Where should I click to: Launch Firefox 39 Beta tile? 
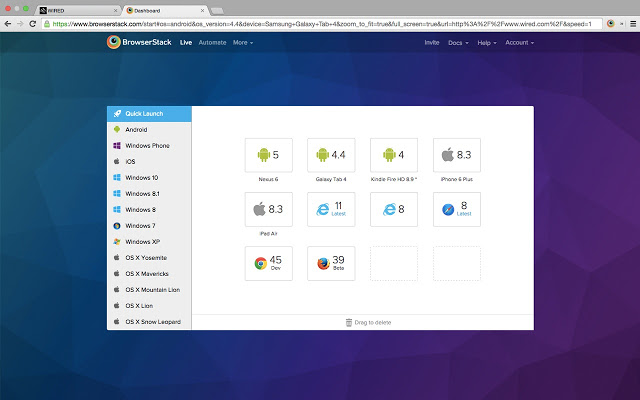click(331, 264)
